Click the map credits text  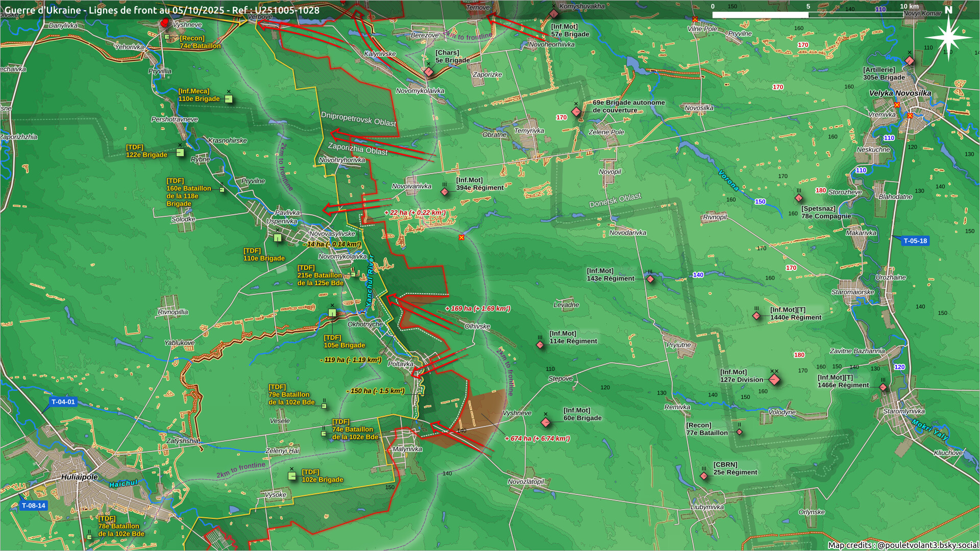point(902,545)
